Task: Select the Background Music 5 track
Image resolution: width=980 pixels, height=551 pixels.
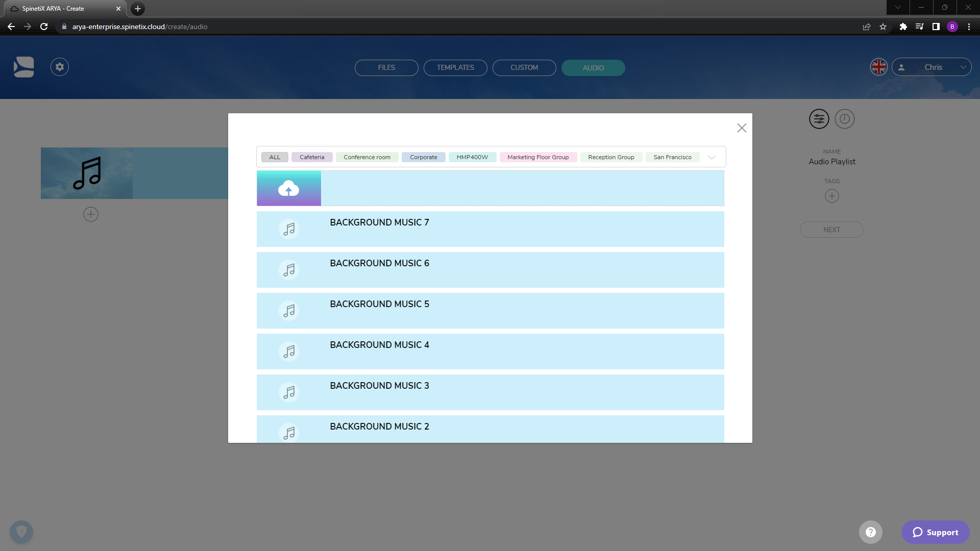Action: point(490,310)
